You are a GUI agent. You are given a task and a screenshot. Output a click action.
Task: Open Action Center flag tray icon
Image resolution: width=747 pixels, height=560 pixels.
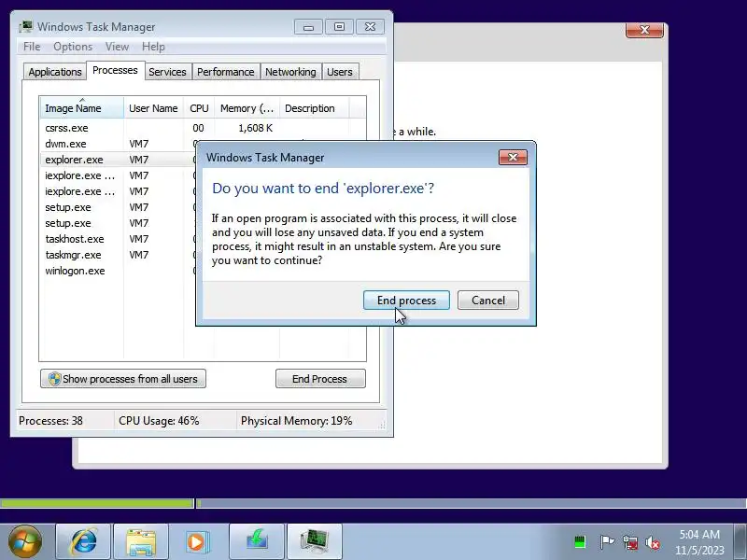[x=607, y=542]
